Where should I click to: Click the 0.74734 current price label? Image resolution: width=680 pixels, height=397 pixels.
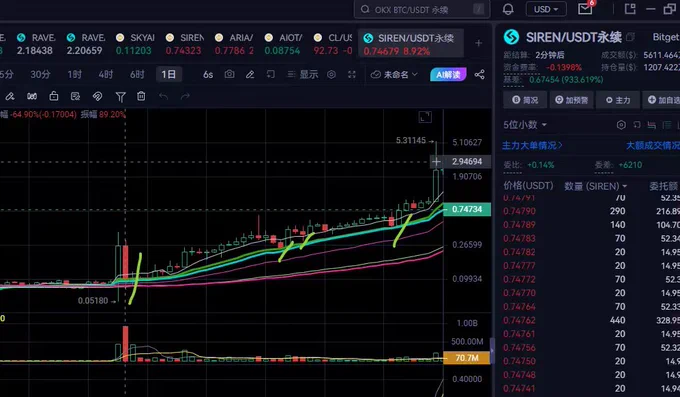point(467,209)
